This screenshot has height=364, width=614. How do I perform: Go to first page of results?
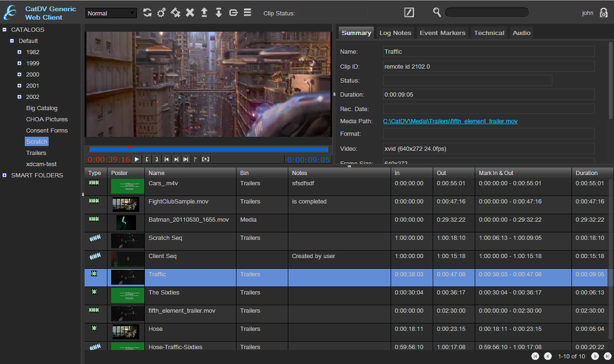535,356
